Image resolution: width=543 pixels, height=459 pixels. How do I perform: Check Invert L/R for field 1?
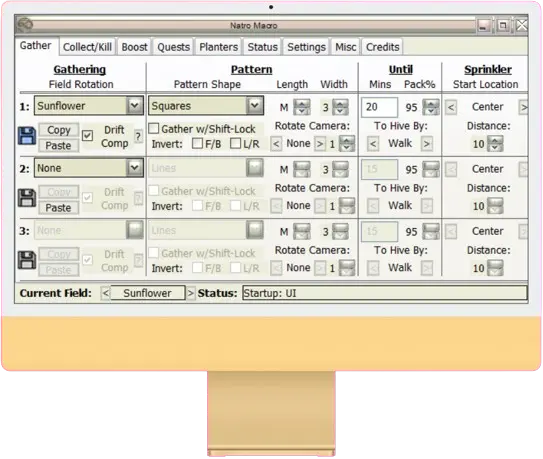(x=235, y=143)
